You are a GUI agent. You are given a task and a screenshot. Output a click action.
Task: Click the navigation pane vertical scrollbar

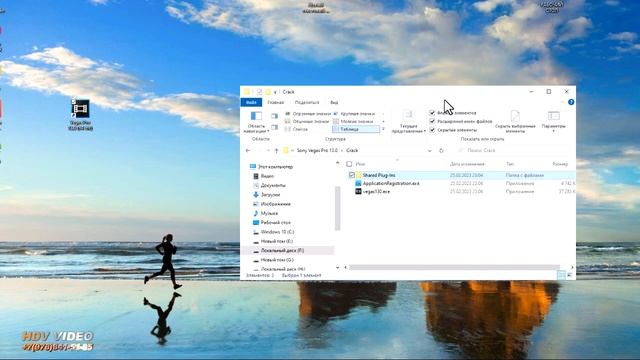click(x=338, y=208)
